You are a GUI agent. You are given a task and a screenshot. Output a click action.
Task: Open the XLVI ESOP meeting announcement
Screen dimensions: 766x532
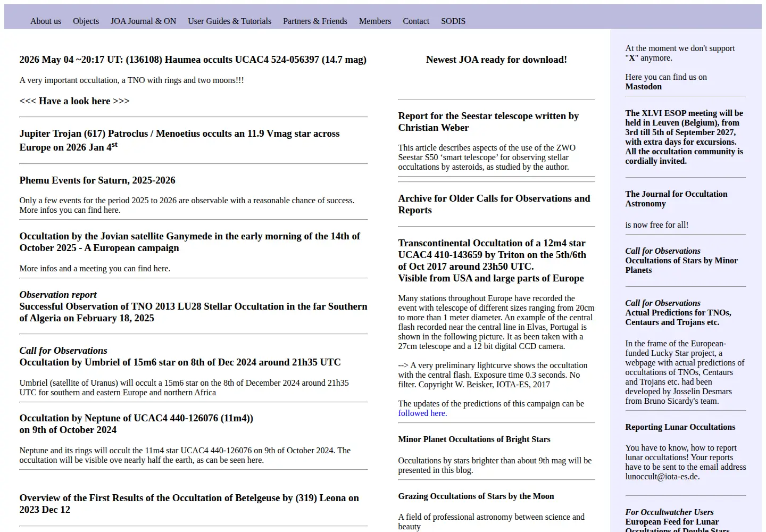click(x=684, y=137)
